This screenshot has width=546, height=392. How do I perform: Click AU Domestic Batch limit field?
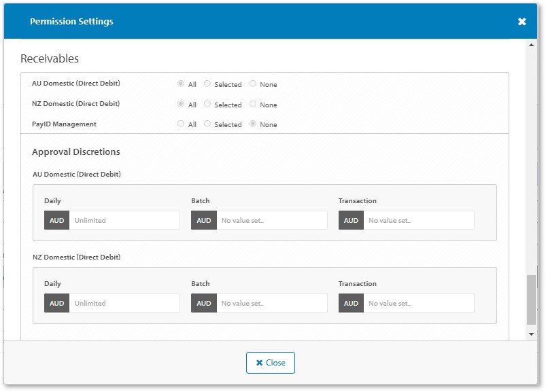(271, 220)
